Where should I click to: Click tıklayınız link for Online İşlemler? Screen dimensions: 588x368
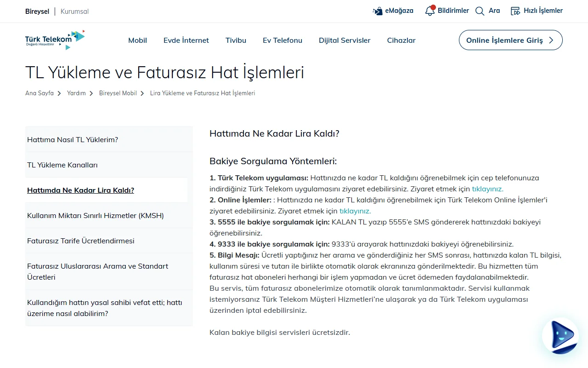coord(355,211)
